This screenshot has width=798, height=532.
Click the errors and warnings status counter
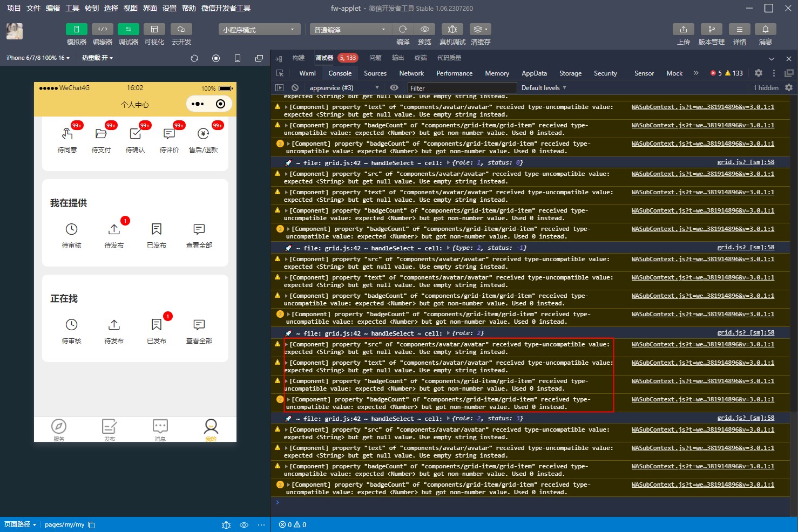pyautogui.click(x=293, y=524)
